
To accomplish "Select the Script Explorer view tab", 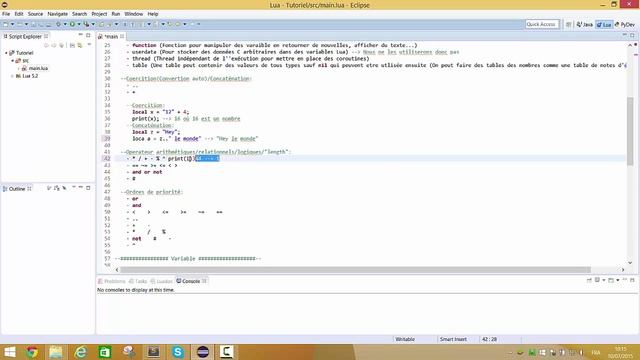I will coord(25,36).
